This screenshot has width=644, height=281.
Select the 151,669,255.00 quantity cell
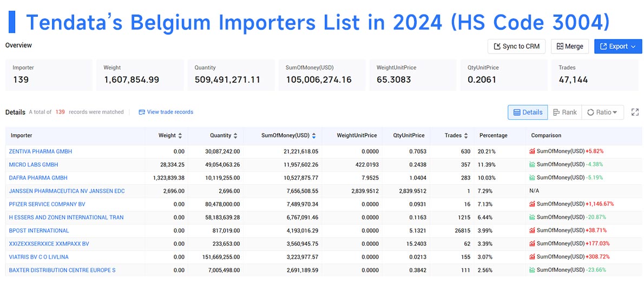220,257
